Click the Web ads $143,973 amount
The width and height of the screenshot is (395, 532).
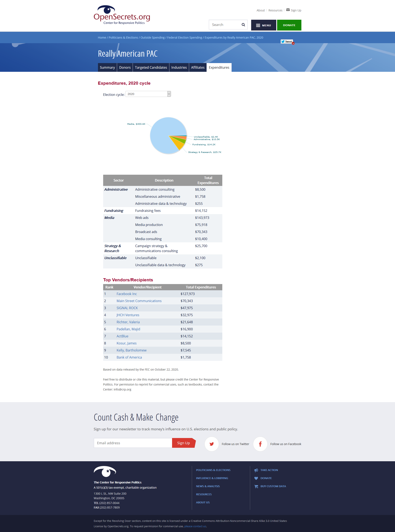(x=202, y=218)
